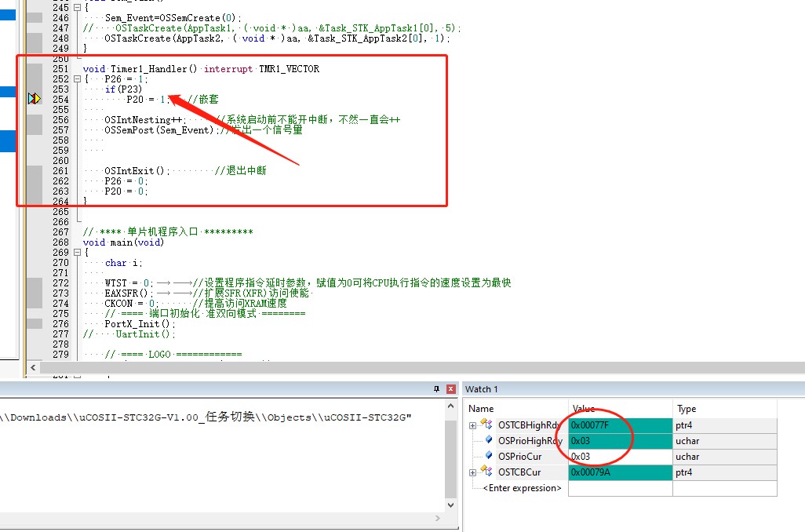The width and height of the screenshot is (805, 532).
Task: Select the OSPrioCur watch variable
Action: pyautogui.click(x=519, y=457)
